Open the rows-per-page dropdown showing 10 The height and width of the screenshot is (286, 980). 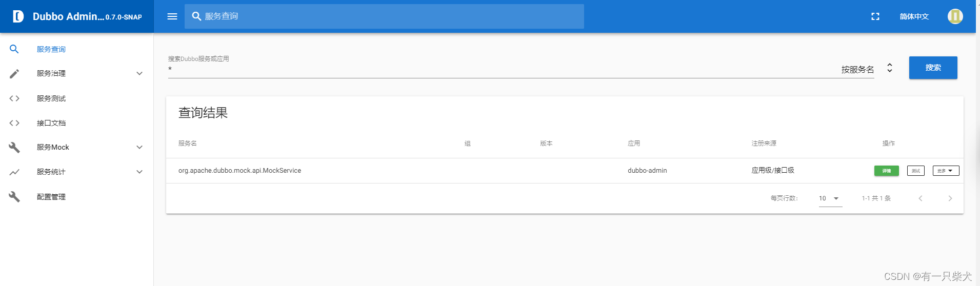click(830, 198)
